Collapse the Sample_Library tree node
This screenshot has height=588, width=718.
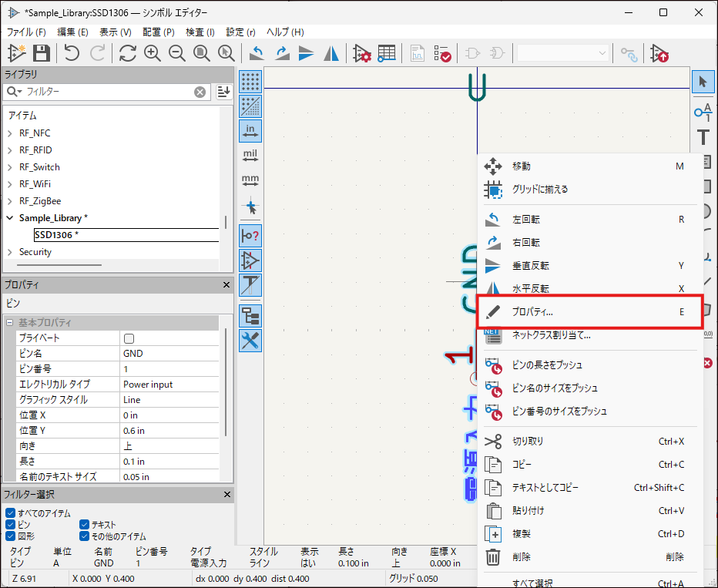[10, 218]
